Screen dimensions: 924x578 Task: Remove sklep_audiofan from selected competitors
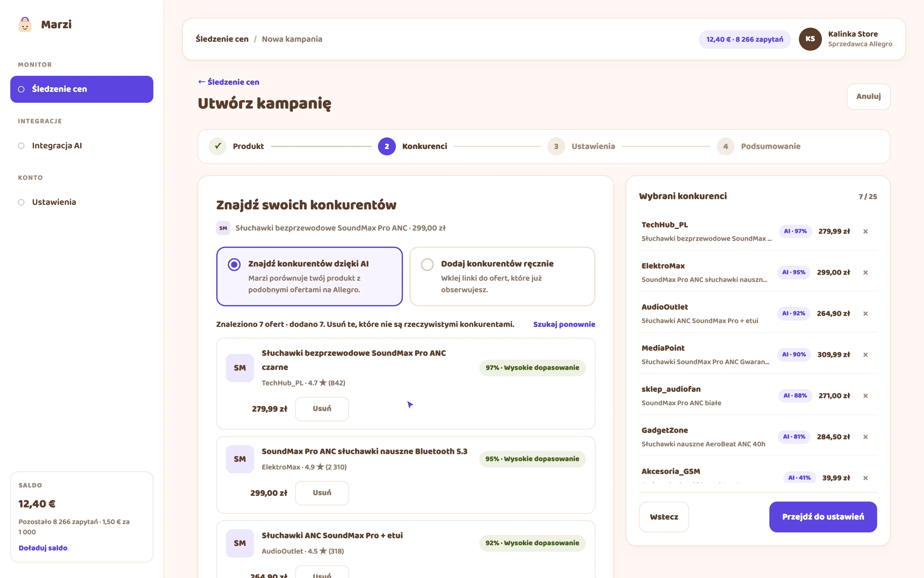pos(865,396)
